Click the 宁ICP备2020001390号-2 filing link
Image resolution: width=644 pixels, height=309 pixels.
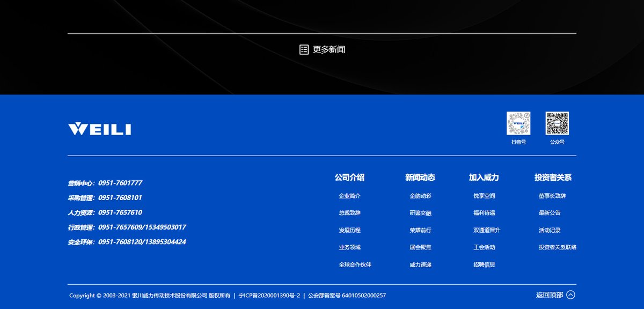tap(269, 296)
